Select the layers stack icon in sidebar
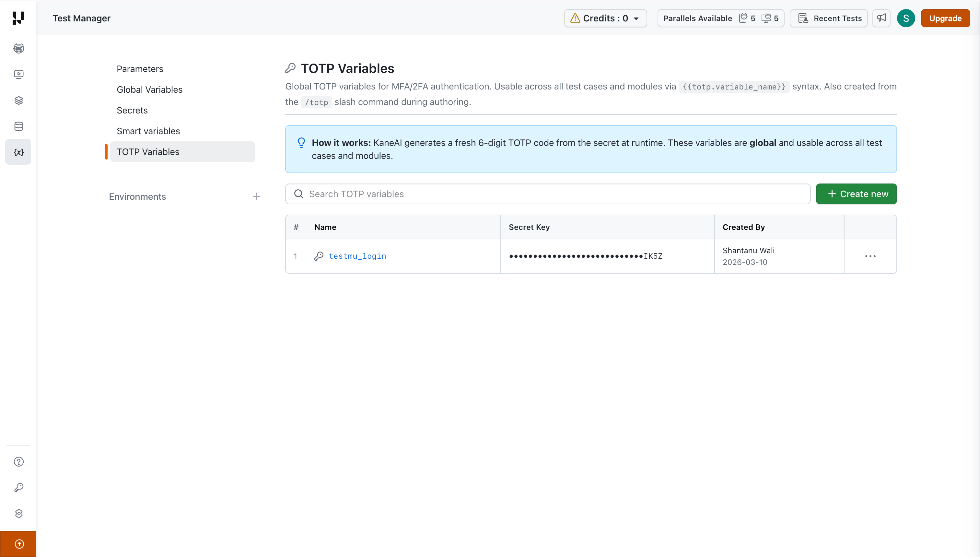Viewport: 980px width, 557px height. [18, 100]
